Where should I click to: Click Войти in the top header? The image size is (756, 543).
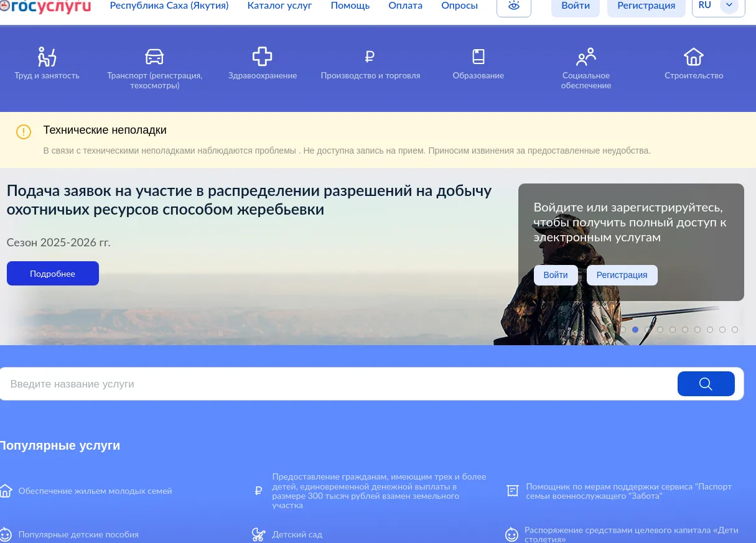pos(575,6)
